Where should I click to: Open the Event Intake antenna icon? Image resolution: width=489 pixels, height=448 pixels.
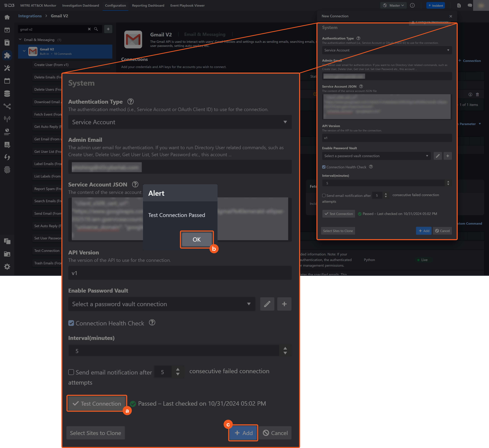(x=7, y=119)
